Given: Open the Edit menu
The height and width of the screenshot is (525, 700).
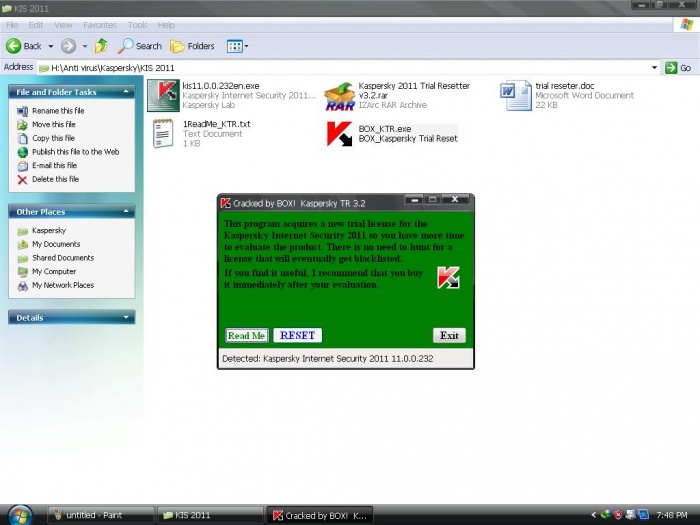Looking at the screenshot, I should coord(36,25).
